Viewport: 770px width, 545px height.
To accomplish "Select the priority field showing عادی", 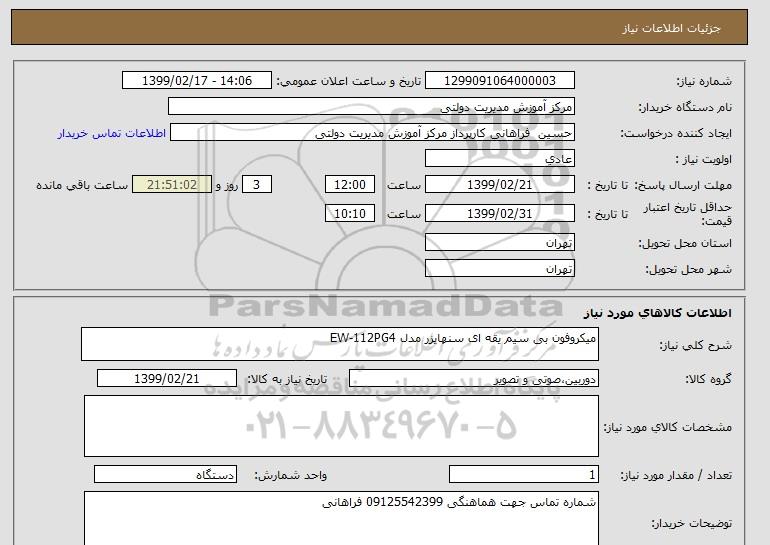I will 499,159.
